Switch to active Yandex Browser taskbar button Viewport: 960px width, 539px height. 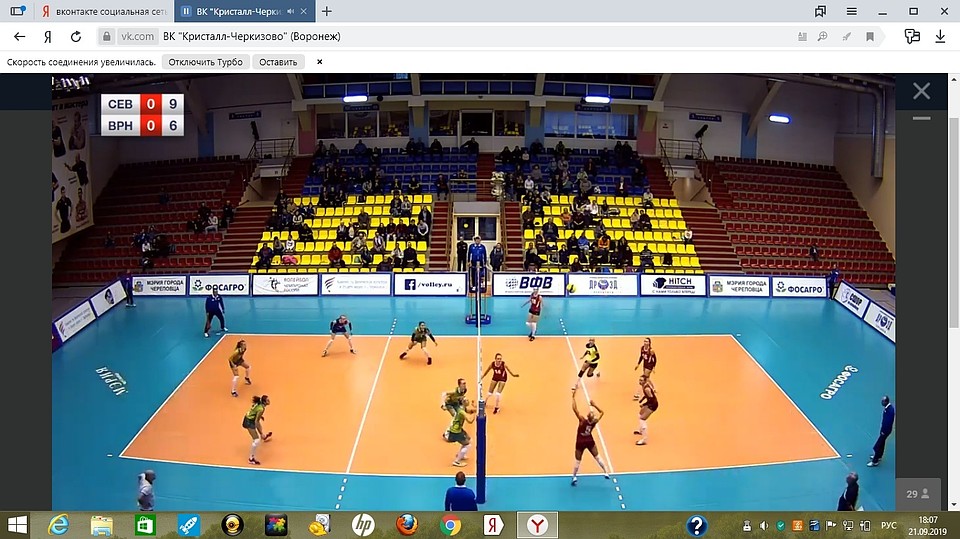[x=538, y=525]
